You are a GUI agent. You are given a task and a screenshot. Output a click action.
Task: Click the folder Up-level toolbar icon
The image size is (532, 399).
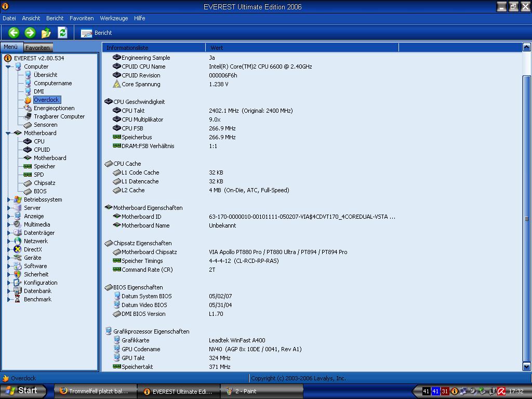(46, 33)
